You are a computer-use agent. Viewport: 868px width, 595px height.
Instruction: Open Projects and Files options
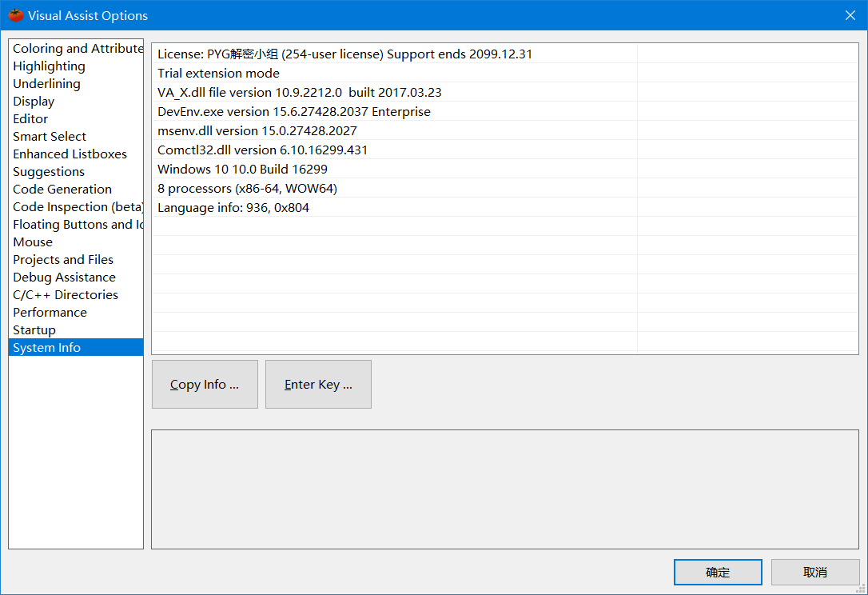(x=77, y=260)
